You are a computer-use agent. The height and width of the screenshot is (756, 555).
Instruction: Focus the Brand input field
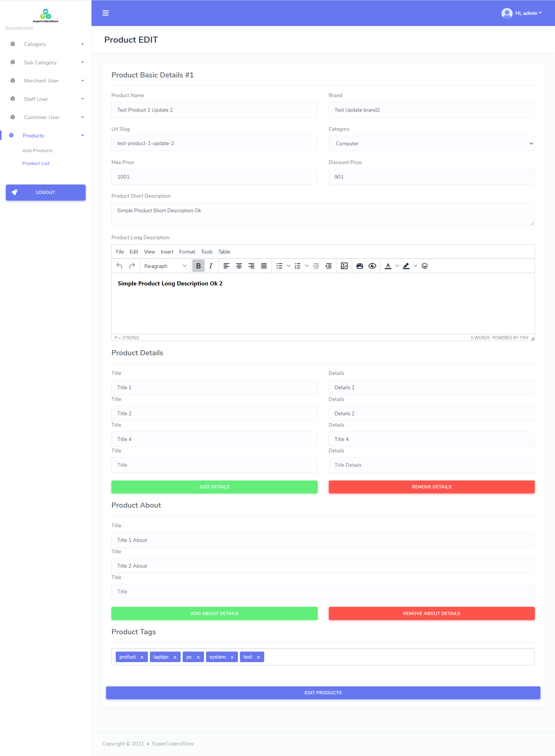click(431, 110)
